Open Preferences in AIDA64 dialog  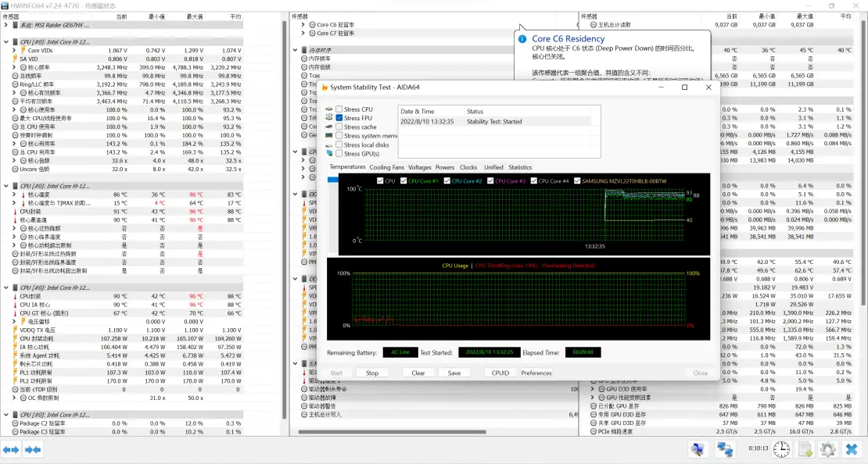(x=536, y=373)
